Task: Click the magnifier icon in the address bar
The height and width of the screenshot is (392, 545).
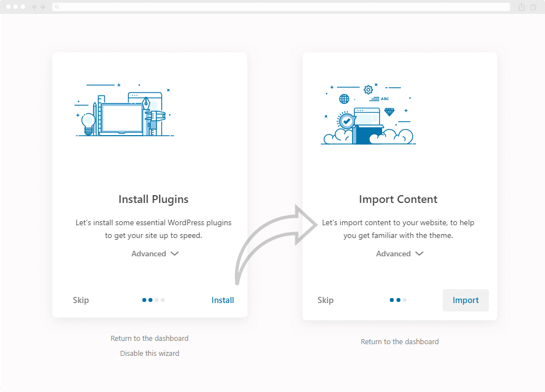Action: tap(56, 7)
